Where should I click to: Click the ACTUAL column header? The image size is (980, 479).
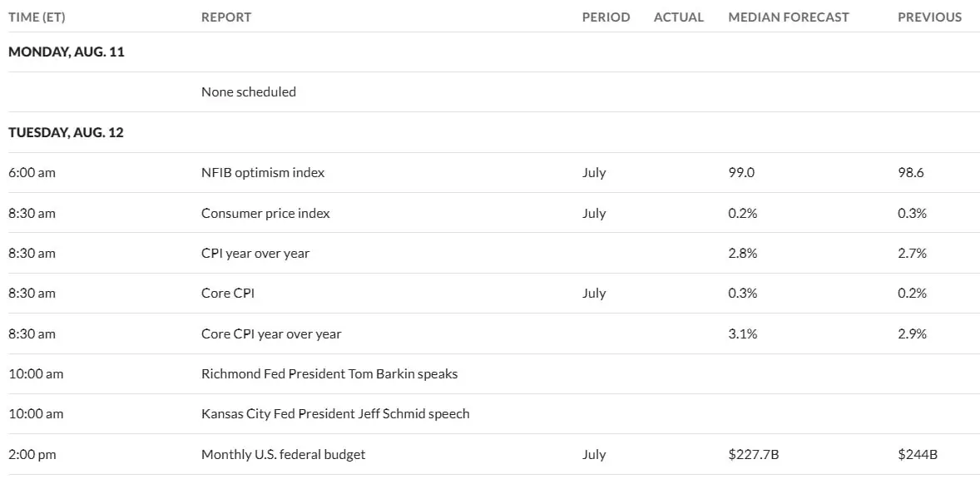(x=679, y=17)
